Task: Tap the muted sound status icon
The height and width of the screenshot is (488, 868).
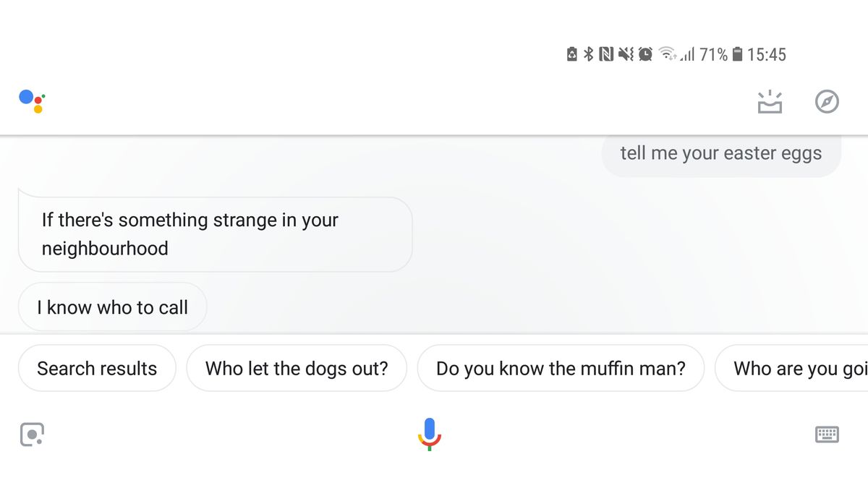Action: [x=626, y=54]
